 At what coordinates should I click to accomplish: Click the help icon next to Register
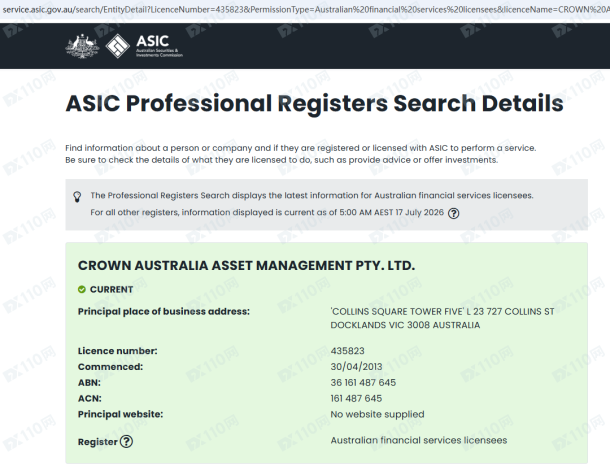tap(126, 441)
